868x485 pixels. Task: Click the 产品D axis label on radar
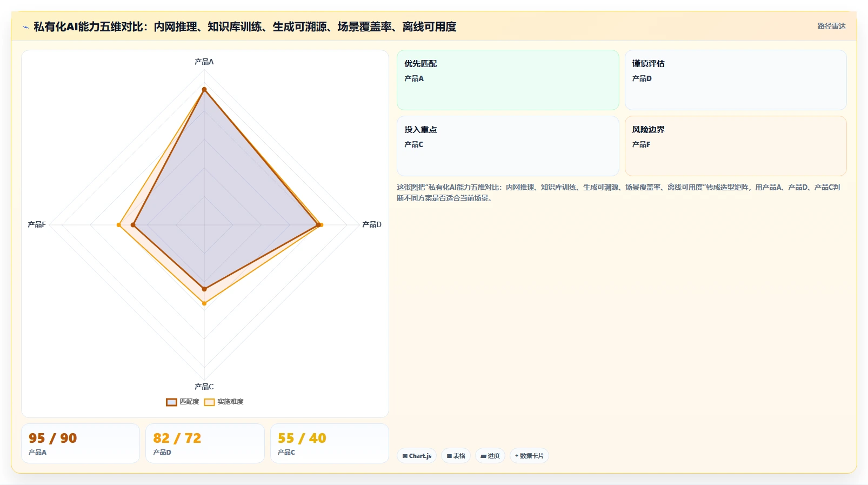372,224
